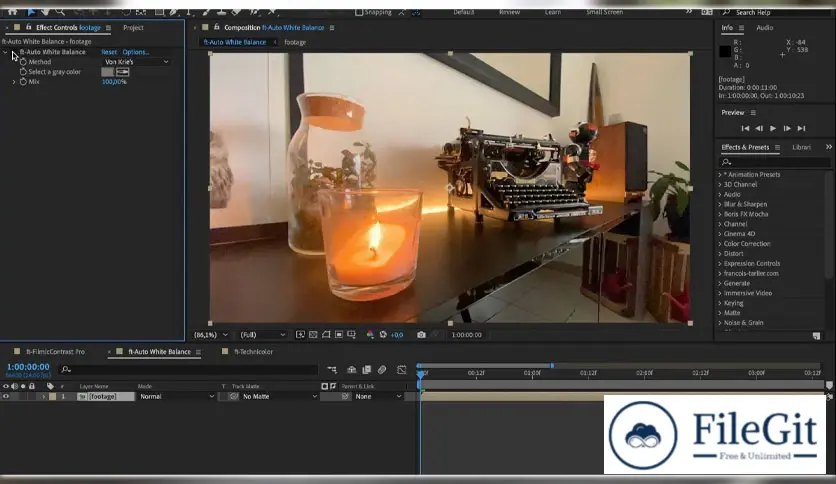The width and height of the screenshot is (836, 484).
Task: Expand the Color Correction effects category
Action: [x=720, y=244]
